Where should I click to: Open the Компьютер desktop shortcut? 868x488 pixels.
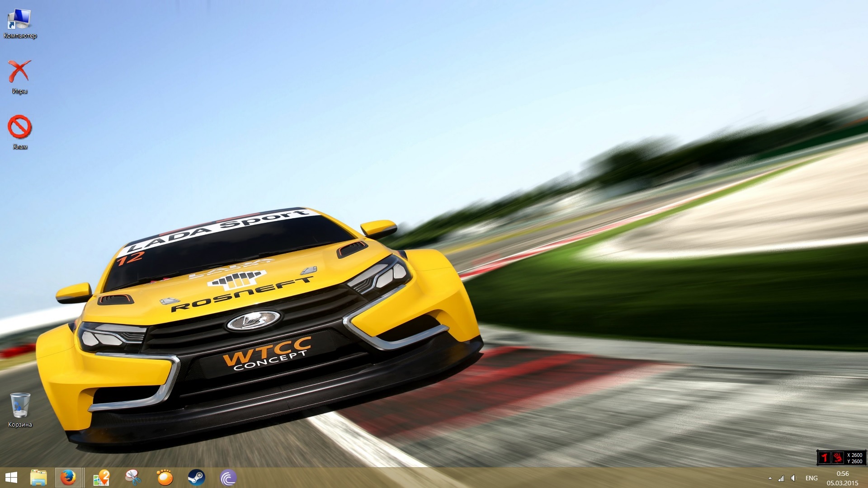click(x=19, y=23)
